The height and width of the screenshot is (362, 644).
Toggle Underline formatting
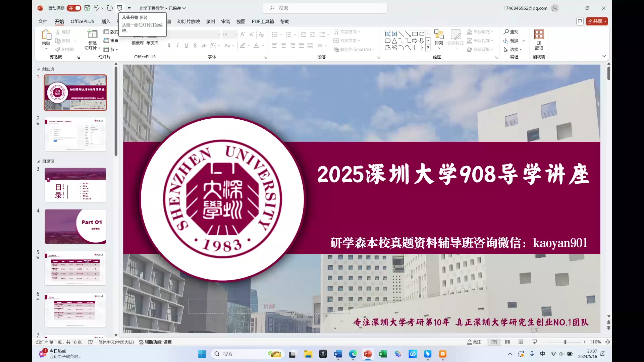point(186,46)
